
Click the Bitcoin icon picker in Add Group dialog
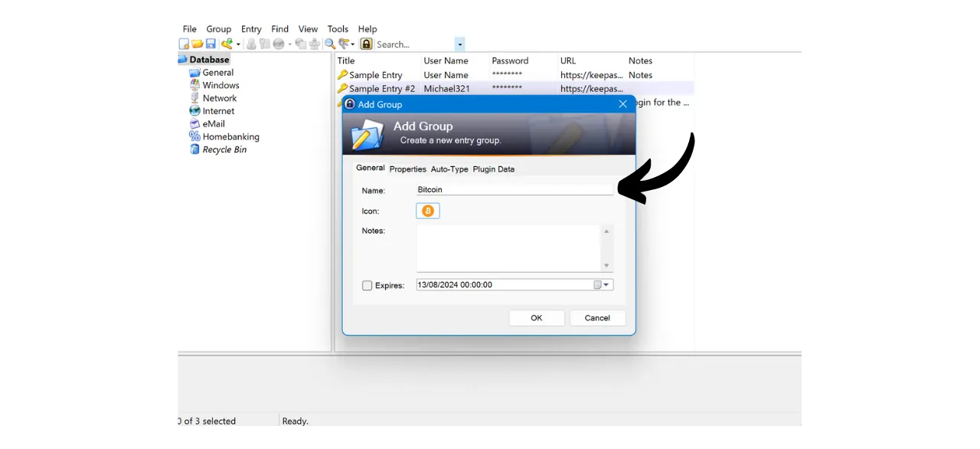[427, 211]
